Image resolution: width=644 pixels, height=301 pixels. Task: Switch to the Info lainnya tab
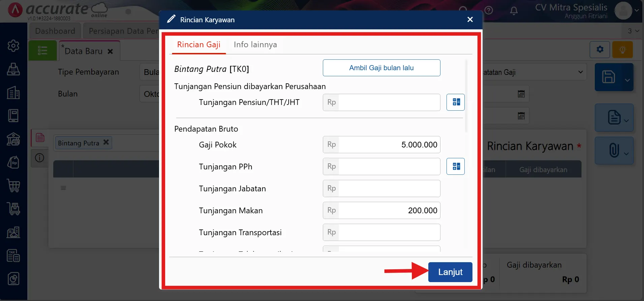[255, 45]
